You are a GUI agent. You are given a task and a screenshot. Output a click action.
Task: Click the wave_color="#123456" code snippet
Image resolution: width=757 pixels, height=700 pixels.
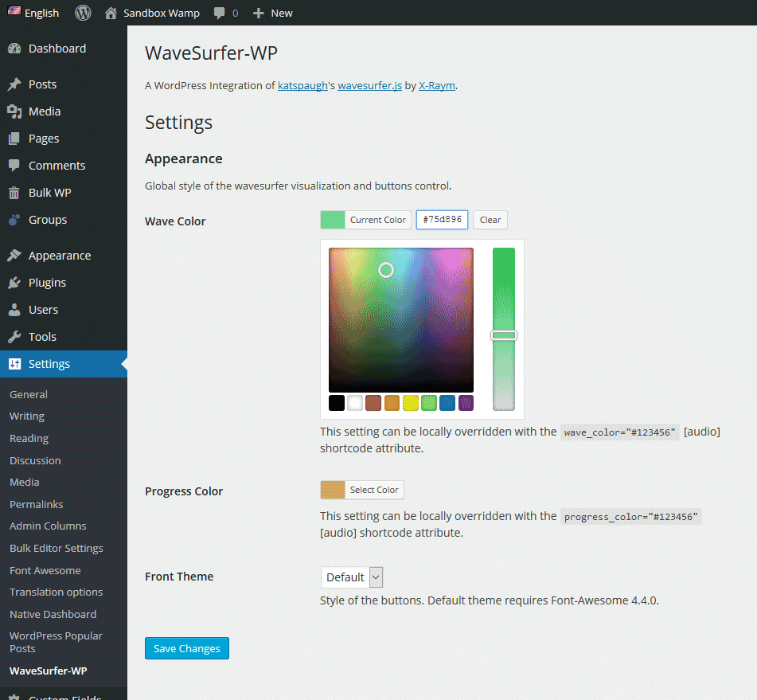(x=620, y=432)
